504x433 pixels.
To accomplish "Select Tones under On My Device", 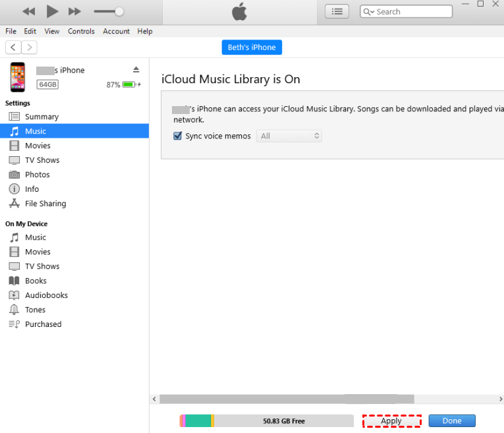I will (x=74, y=309).
